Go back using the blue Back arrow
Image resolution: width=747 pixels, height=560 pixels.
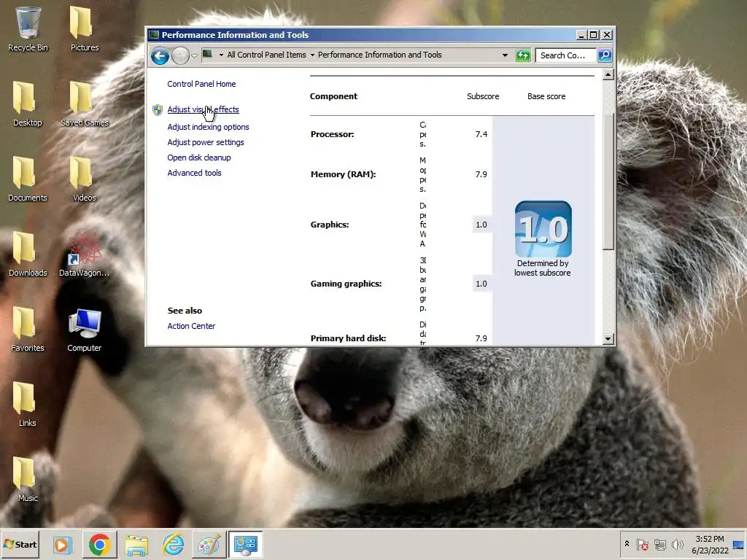click(x=160, y=55)
